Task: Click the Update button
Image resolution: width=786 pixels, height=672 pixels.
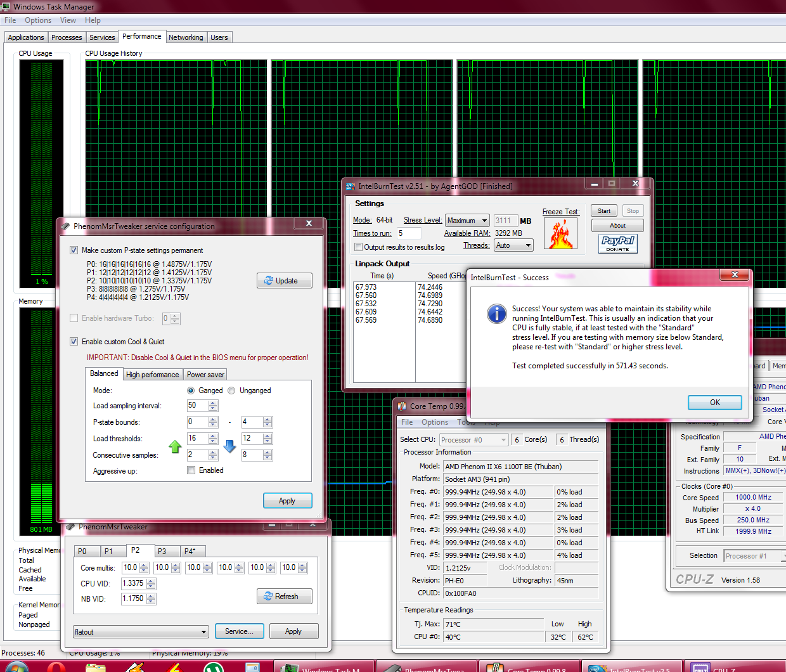Action: (x=285, y=281)
